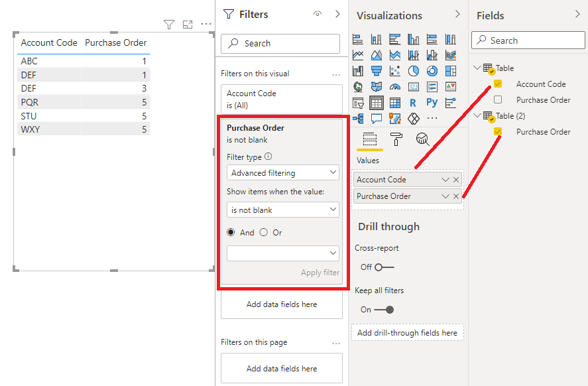Select the stacked column chart visualization

376,39
